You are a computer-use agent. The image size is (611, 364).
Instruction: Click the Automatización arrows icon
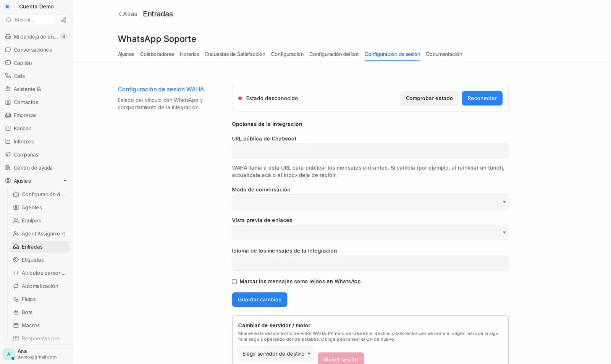pos(16,286)
